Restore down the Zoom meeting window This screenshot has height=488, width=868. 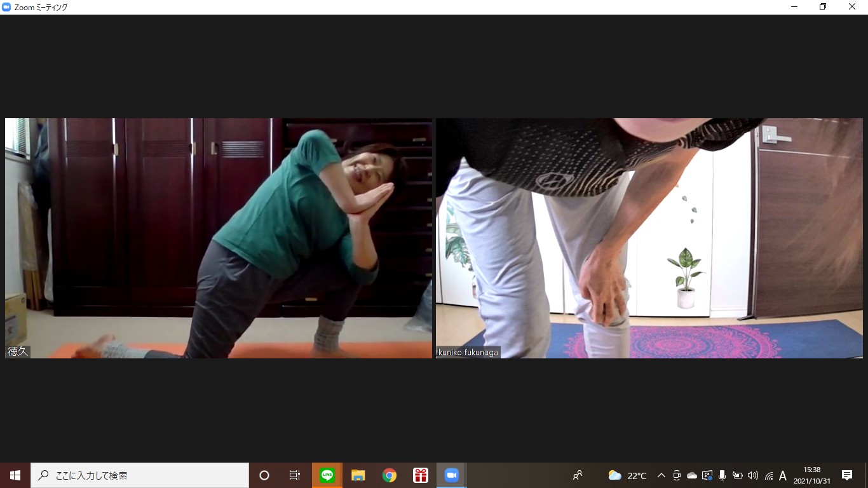[x=823, y=7]
